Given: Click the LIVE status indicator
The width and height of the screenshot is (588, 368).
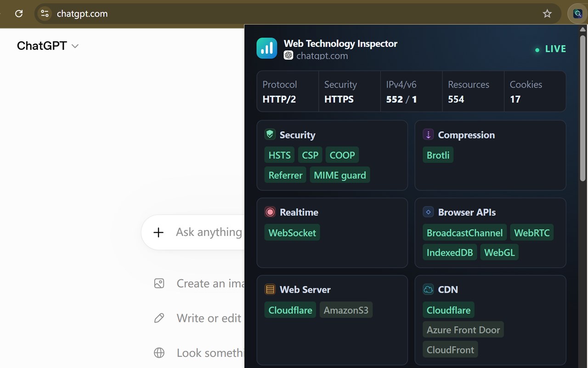Looking at the screenshot, I should point(550,49).
